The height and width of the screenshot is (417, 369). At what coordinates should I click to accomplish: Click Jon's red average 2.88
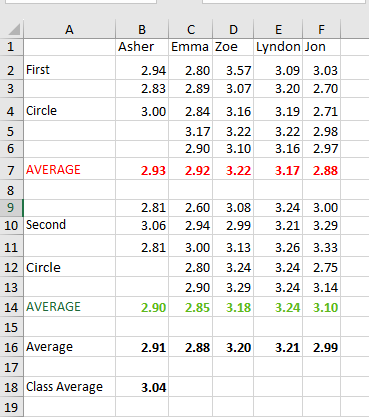click(321, 170)
